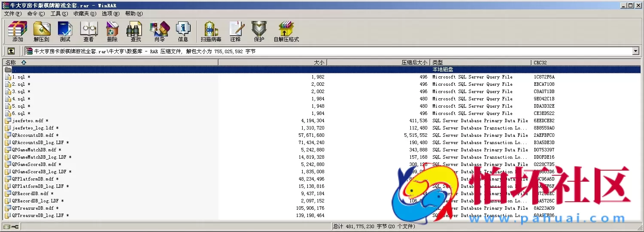Click the 删除 (Delete) toolbar icon
Image resolution: width=644 pixels, height=232 pixels.
pyautogui.click(x=112, y=31)
